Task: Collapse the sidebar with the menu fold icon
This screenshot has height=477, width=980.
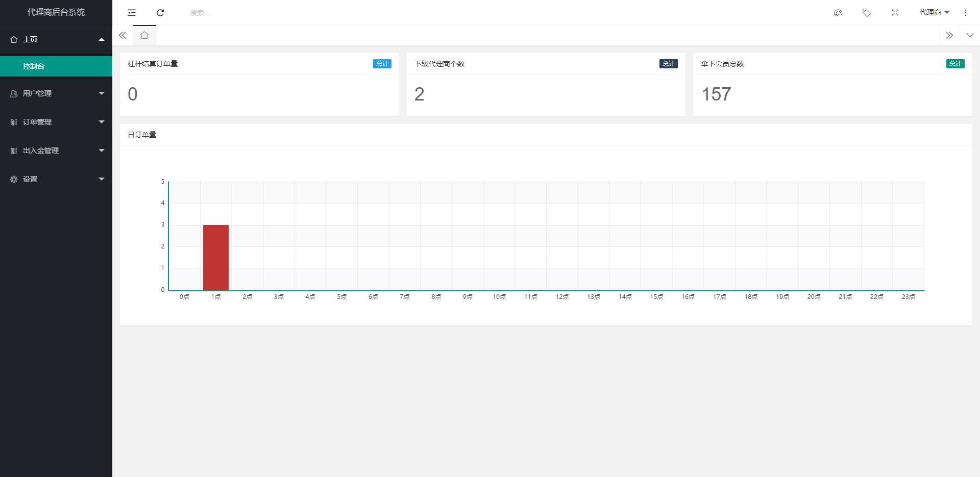Action: coord(132,13)
